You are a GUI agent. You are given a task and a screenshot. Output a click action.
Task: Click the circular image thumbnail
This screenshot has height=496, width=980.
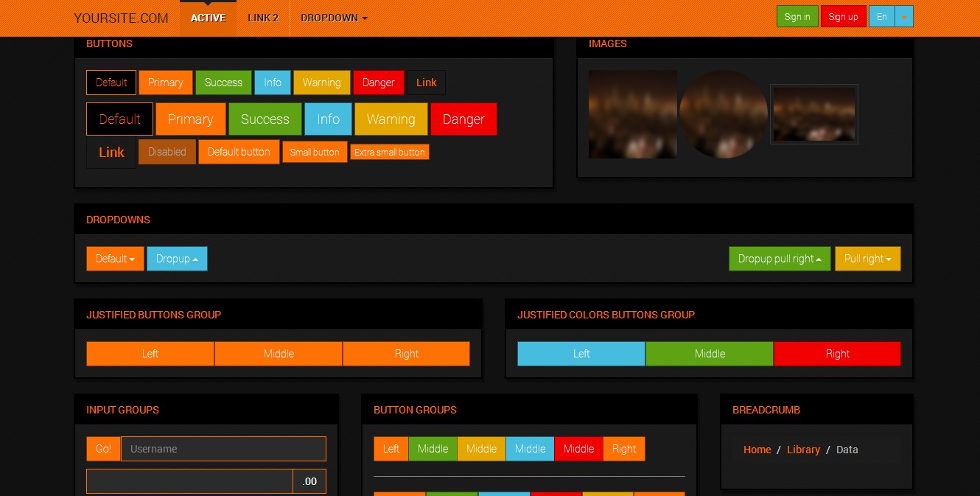(x=724, y=114)
